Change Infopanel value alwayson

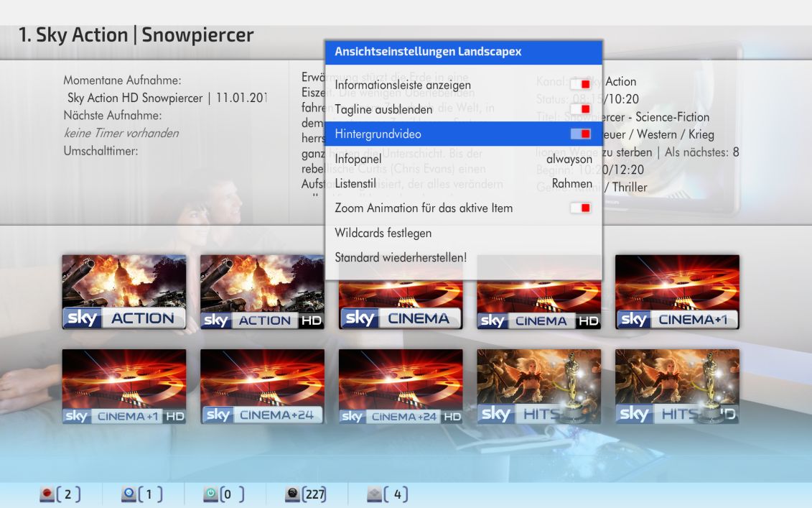569,159
